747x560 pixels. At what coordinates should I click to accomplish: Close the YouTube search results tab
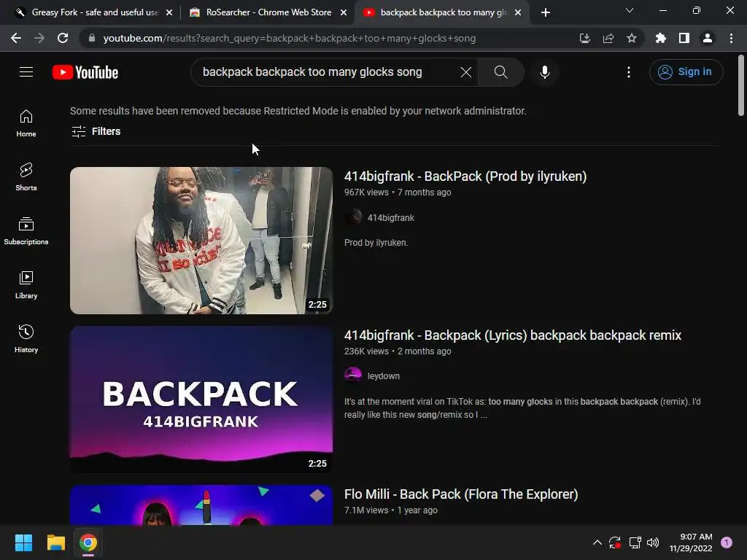518,12
